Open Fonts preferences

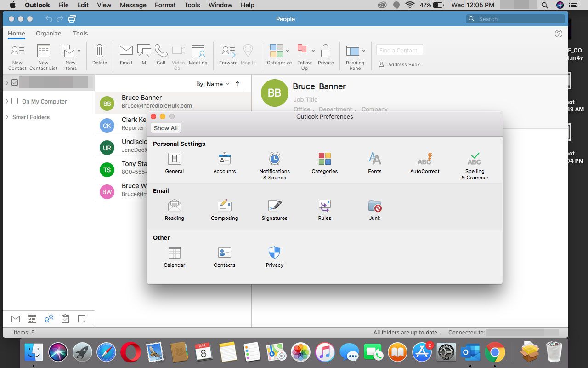(x=375, y=163)
